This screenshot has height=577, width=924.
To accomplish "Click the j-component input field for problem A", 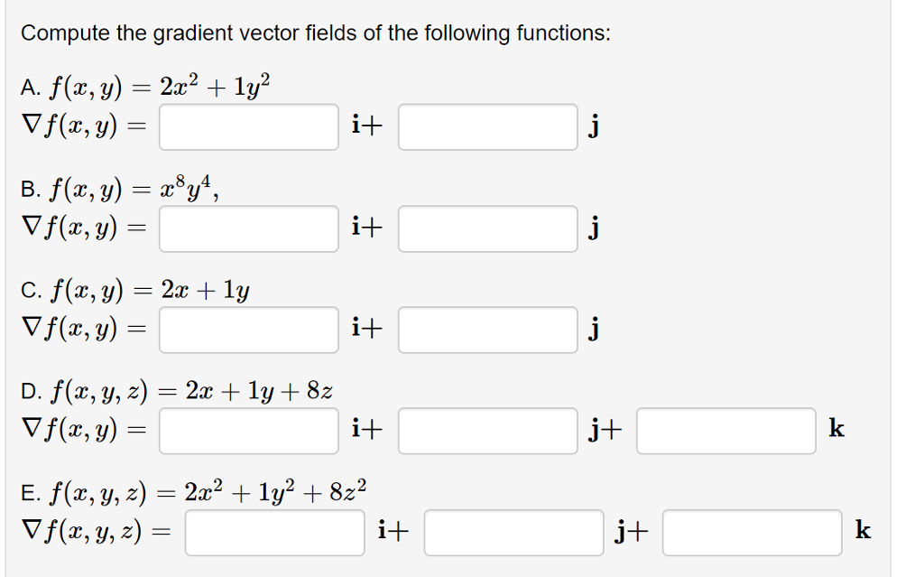I will pyautogui.click(x=486, y=128).
